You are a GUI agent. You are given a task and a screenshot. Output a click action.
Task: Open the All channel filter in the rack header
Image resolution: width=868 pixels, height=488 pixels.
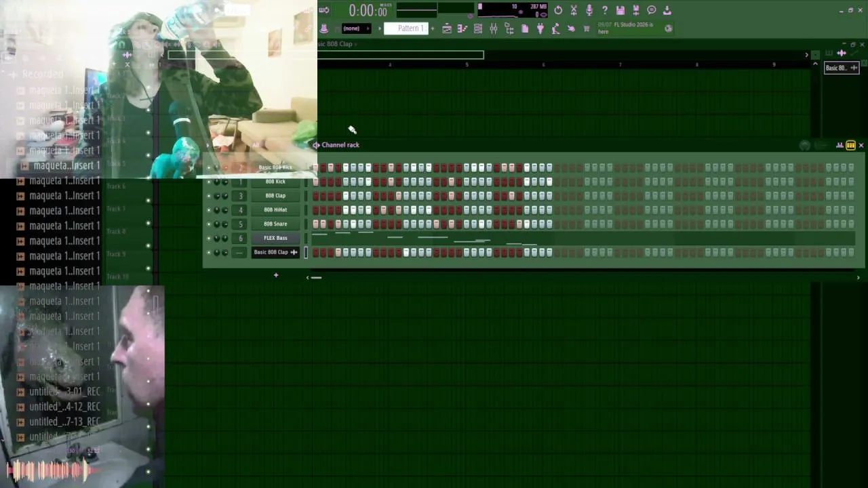click(x=256, y=145)
